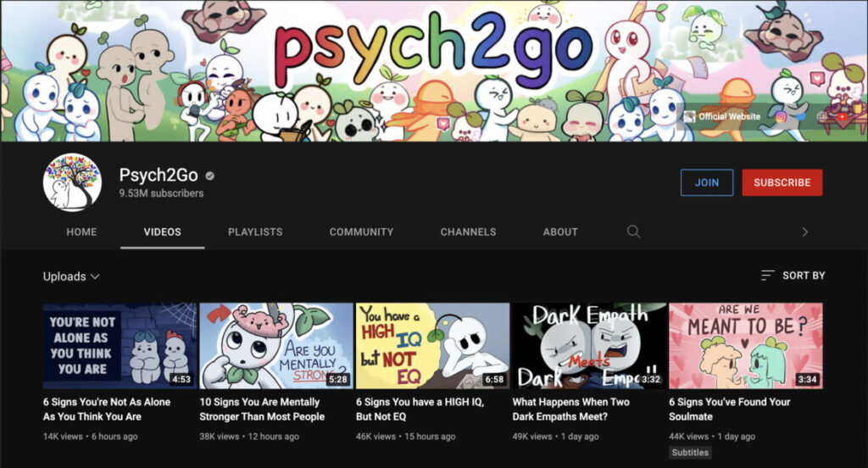Image resolution: width=868 pixels, height=468 pixels.
Task: Click the '9.53M subscribers' text
Action: click(x=161, y=193)
